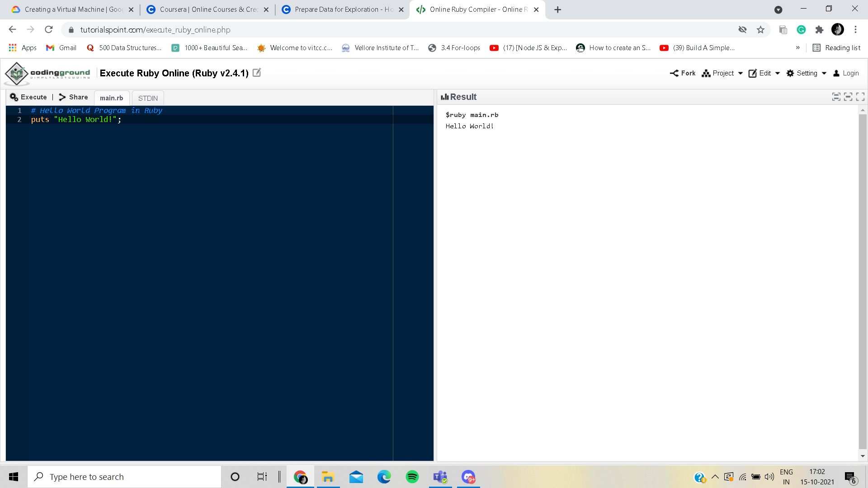Open Spotify from the taskbar
The width and height of the screenshot is (868, 488).
(412, 477)
